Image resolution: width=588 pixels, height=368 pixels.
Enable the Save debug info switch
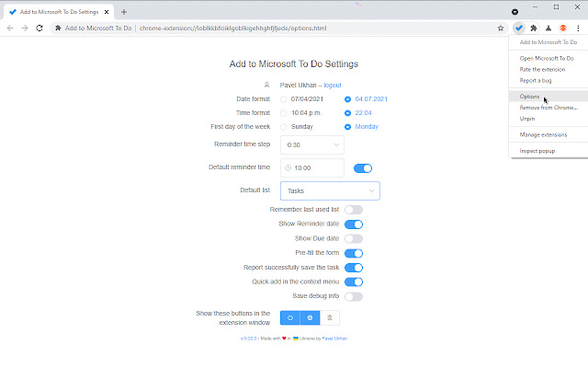tap(354, 296)
